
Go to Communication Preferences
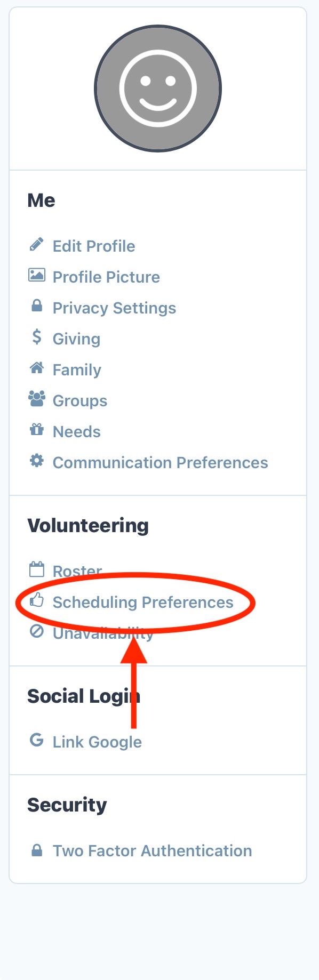(x=160, y=463)
